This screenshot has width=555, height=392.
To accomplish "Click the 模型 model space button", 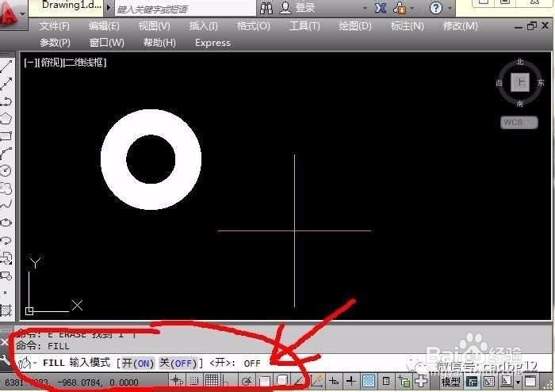I will (x=450, y=382).
